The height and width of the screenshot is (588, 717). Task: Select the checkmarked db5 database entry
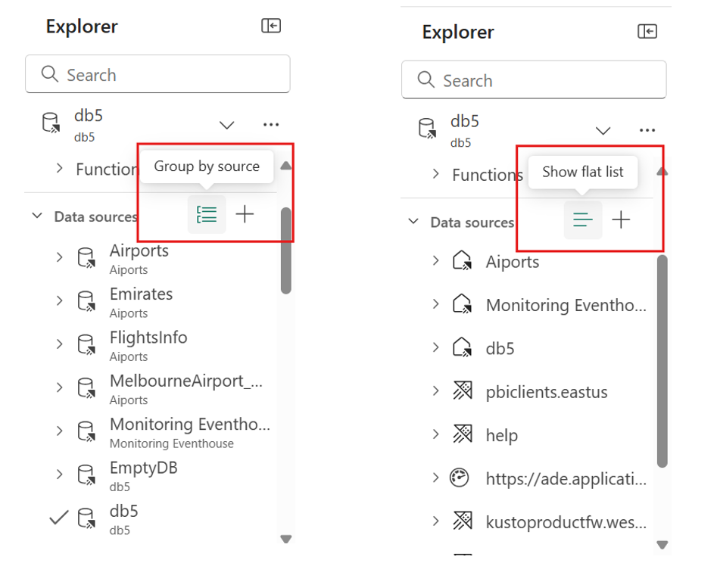tap(124, 518)
